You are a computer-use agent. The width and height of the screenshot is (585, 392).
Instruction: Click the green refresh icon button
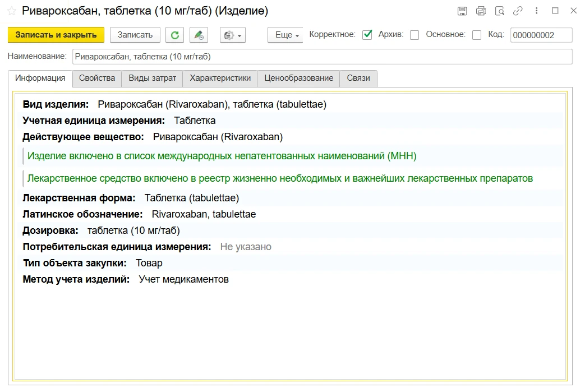point(174,35)
